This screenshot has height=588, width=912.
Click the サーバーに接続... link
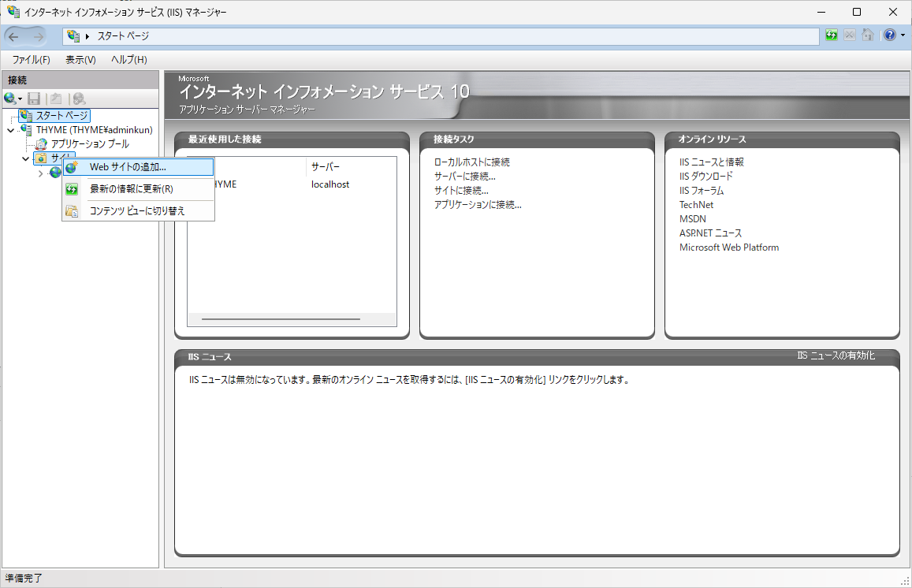(465, 177)
